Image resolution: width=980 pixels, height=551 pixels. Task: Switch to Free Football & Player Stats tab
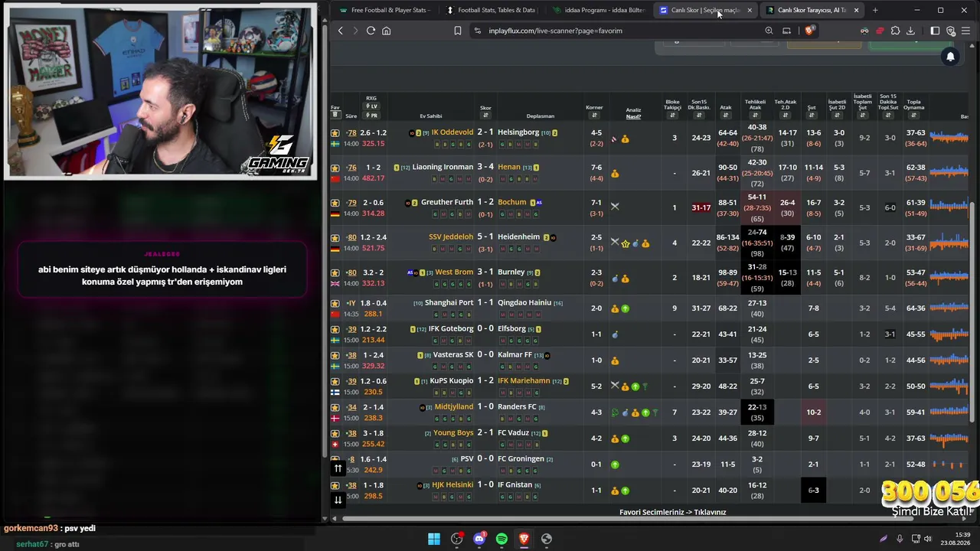(x=386, y=10)
